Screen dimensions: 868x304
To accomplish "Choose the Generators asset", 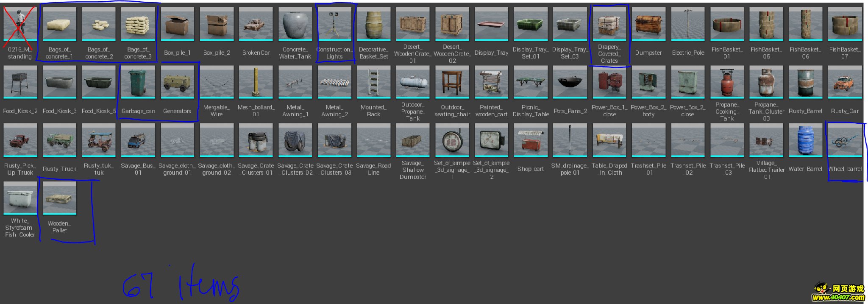I will point(178,82).
